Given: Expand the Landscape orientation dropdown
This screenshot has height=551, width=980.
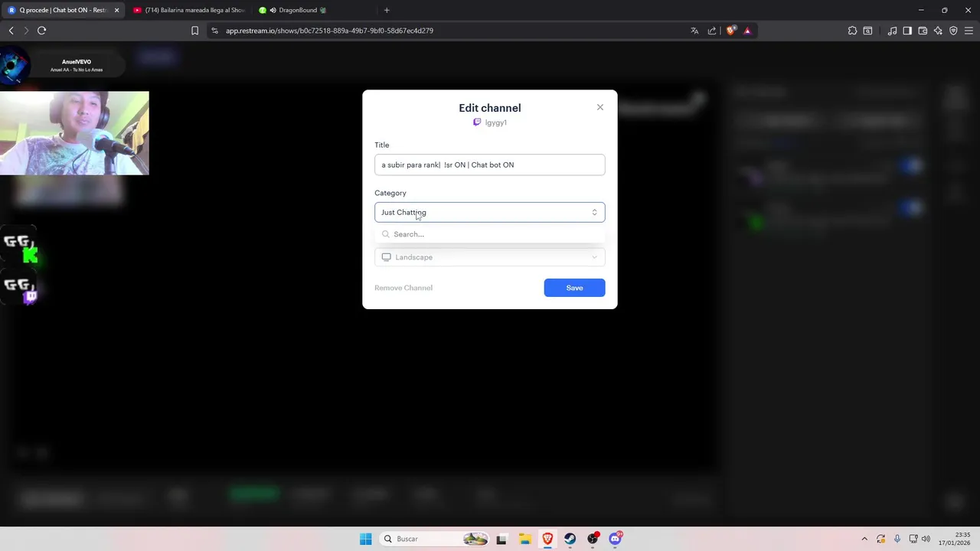Looking at the screenshot, I should (x=489, y=257).
